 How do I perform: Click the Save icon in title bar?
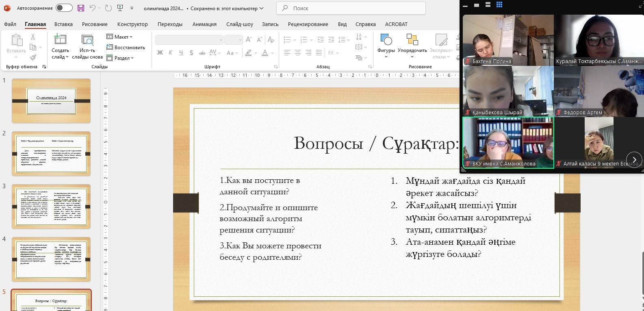pos(81,8)
